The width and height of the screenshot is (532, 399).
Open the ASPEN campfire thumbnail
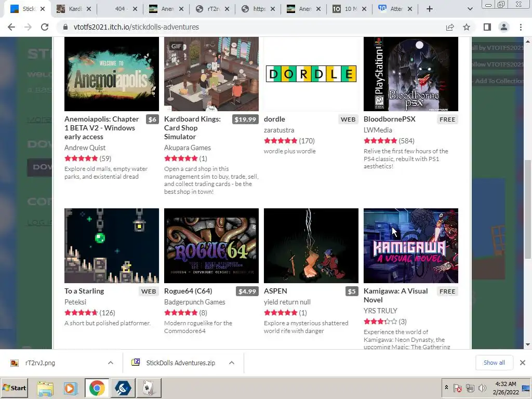click(311, 246)
